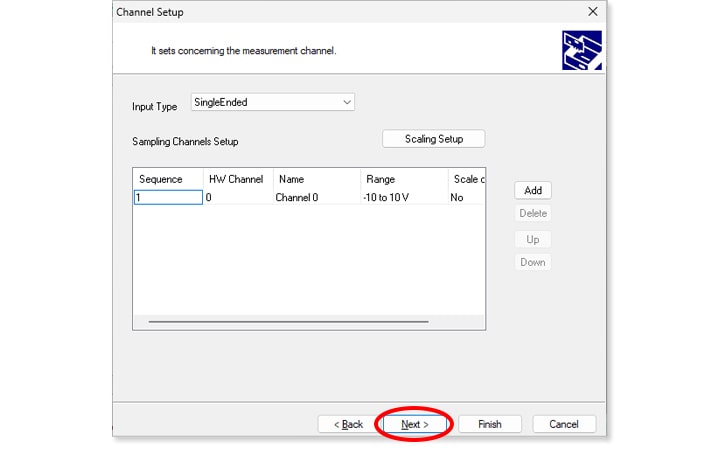Add a new sampling channel
Screen dimensions: 720x456
(533, 190)
